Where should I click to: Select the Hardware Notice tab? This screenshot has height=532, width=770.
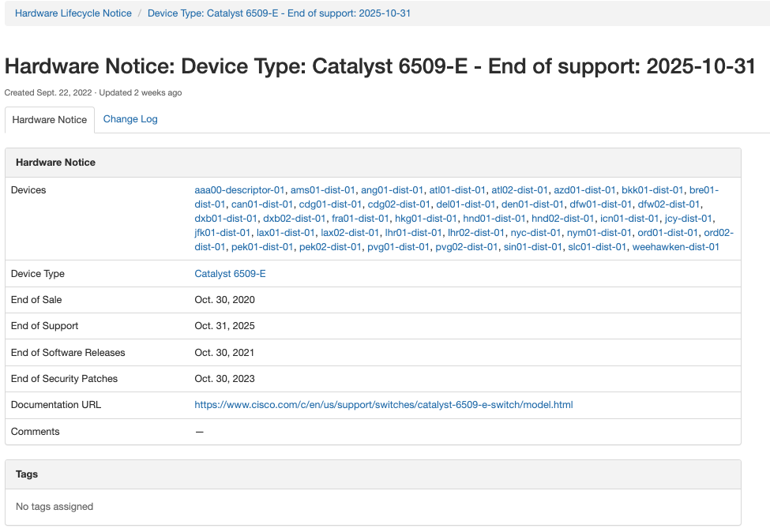coord(50,120)
